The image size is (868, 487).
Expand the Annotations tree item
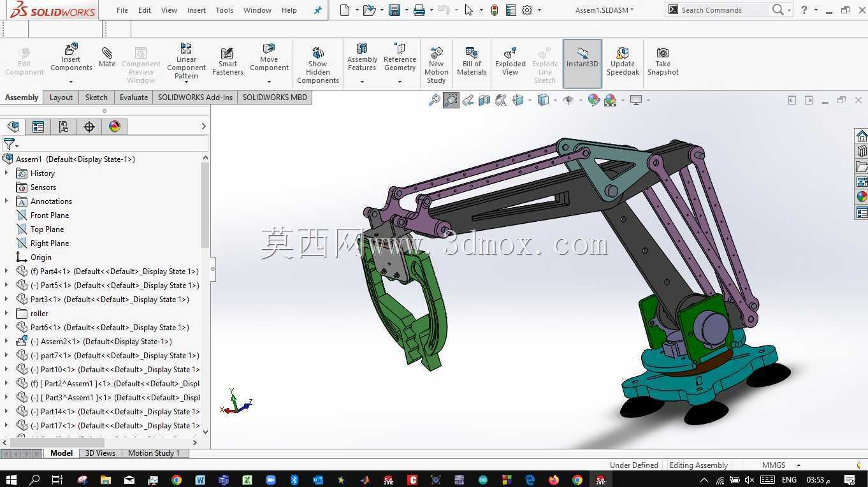point(6,201)
